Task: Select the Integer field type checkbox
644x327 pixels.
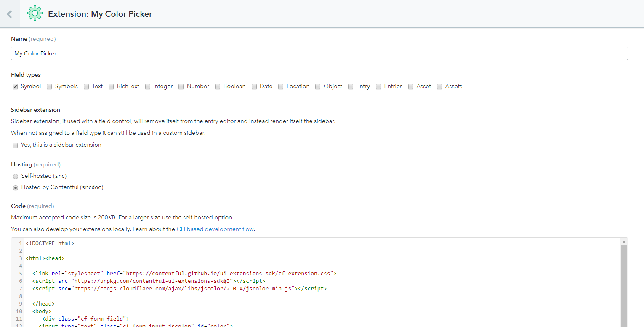Action: tap(148, 87)
